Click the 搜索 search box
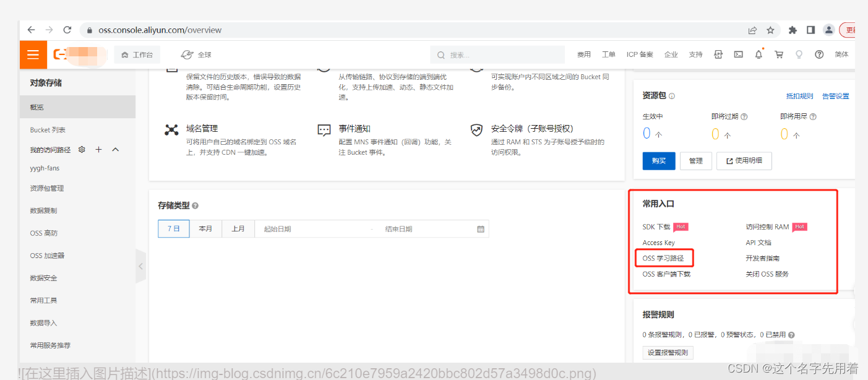868x380 pixels. coord(497,54)
